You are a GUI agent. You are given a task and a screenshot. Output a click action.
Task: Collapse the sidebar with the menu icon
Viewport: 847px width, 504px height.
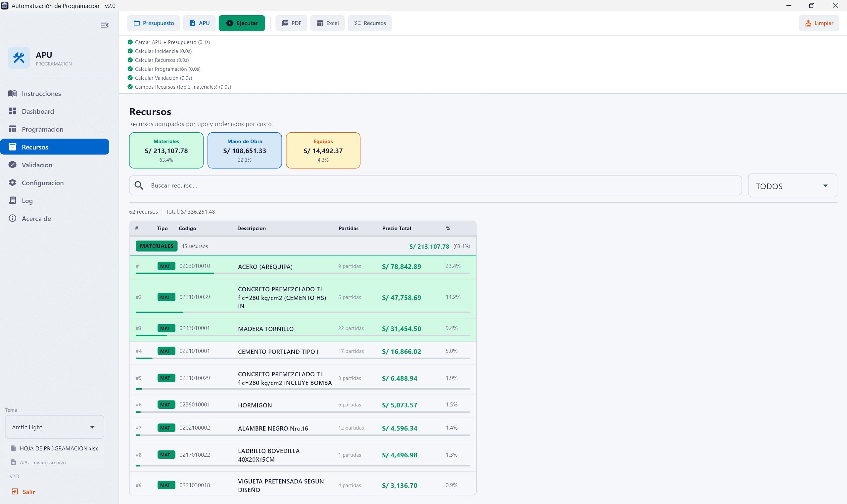coord(105,25)
